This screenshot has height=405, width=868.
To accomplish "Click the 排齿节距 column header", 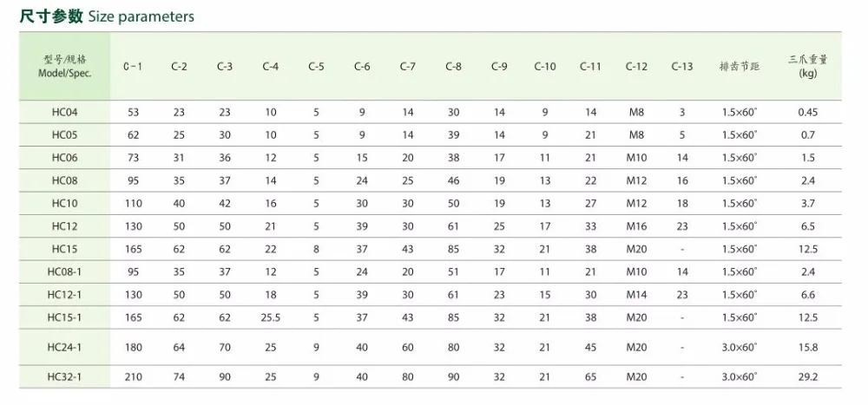I will pyautogui.click(x=739, y=67).
